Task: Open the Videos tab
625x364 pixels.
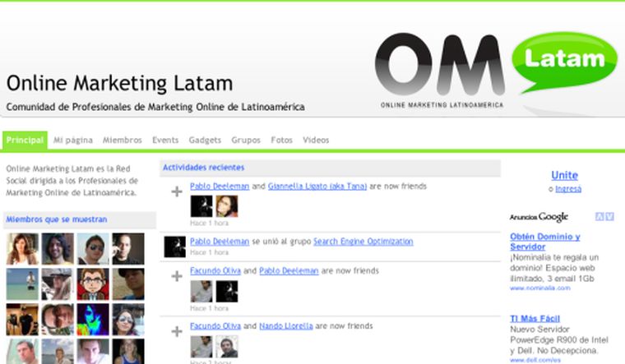Action: click(316, 141)
